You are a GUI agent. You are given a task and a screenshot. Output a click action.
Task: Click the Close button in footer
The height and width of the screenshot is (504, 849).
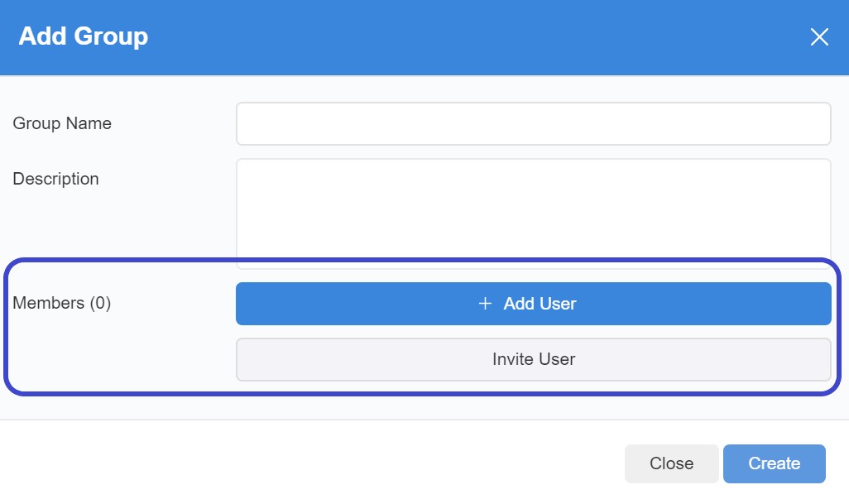(671, 463)
